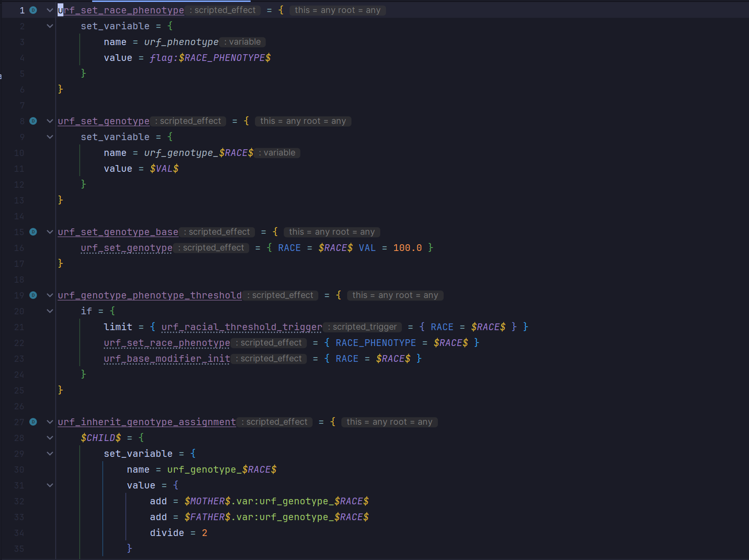Fold the set_variable block on line 2
Screen dimensions: 749x560
[x=50, y=26]
